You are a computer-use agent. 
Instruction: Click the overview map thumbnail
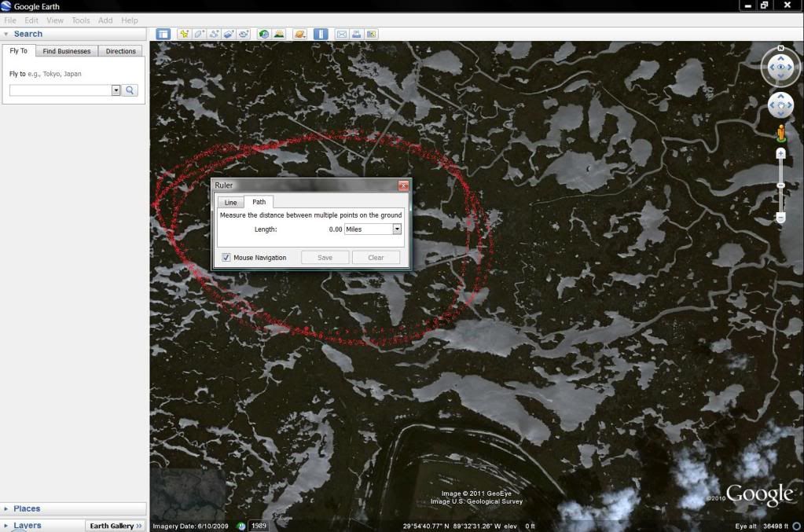point(188,493)
